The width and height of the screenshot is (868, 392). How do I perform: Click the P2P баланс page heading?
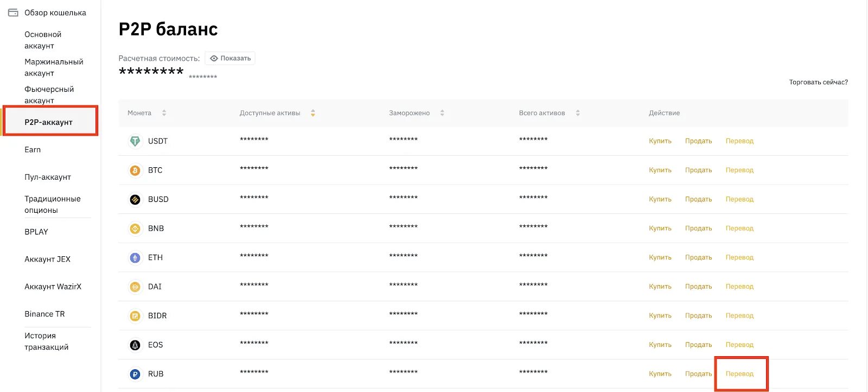click(168, 29)
